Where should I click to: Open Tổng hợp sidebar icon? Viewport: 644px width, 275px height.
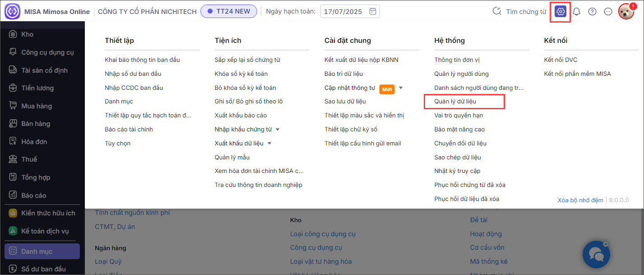coord(13,177)
